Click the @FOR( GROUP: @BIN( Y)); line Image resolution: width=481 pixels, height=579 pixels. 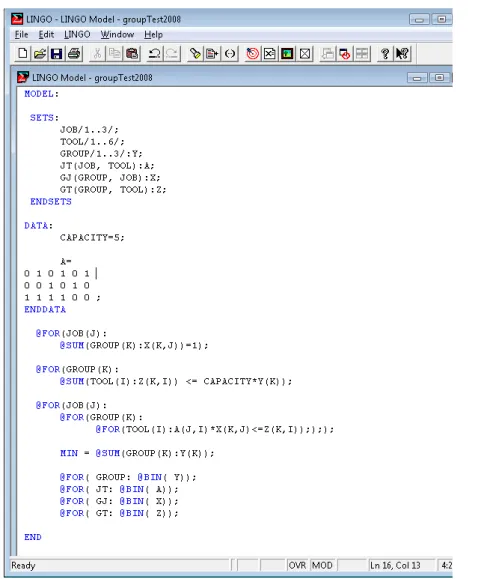click(128, 477)
